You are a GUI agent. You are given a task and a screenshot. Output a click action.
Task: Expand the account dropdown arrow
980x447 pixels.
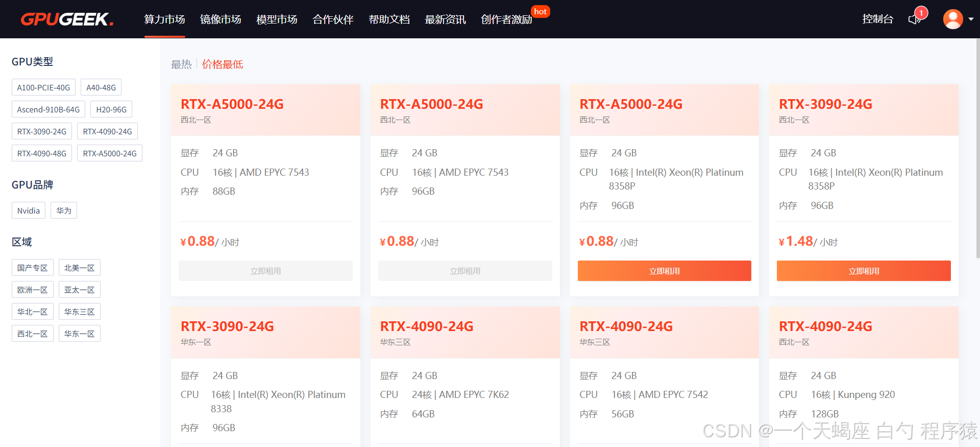(971, 19)
